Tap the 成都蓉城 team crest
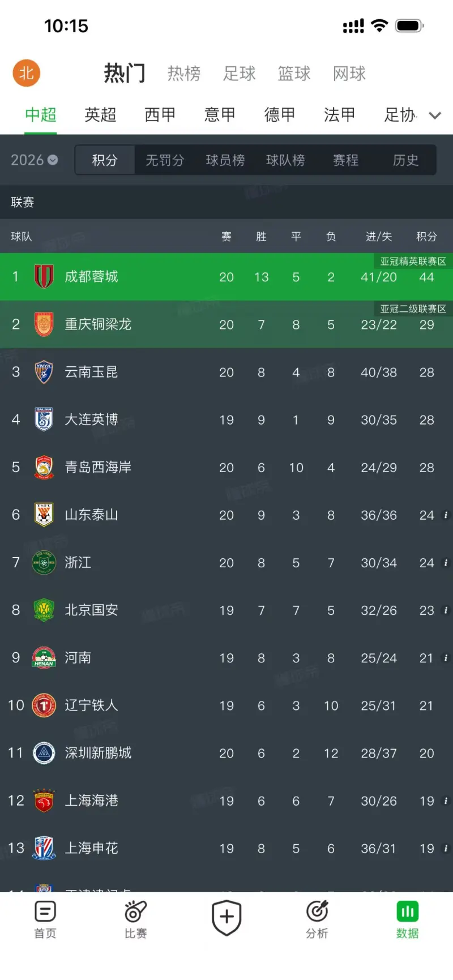Viewport: 453px width, 980px height. 44,277
